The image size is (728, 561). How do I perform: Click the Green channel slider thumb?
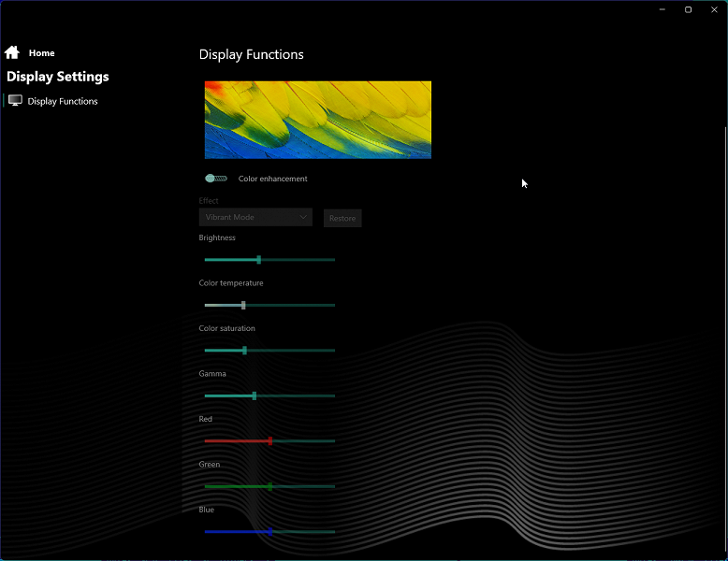pyautogui.click(x=270, y=486)
